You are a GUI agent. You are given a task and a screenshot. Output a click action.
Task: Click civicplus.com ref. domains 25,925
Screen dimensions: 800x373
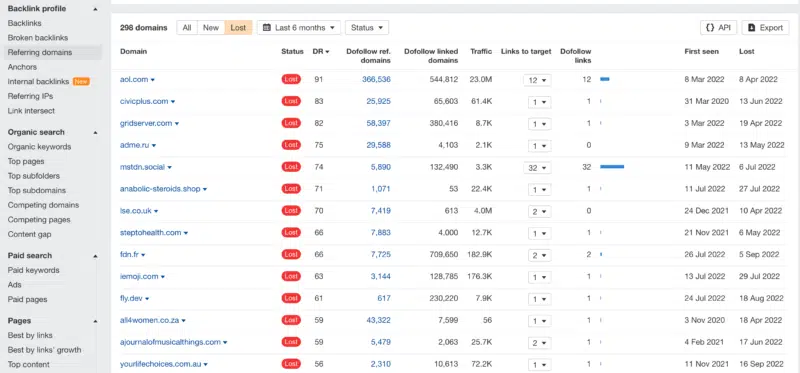(379, 101)
